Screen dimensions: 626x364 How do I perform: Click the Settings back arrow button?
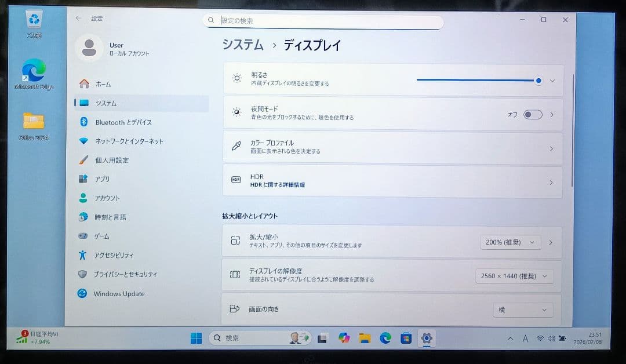pos(78,19)
